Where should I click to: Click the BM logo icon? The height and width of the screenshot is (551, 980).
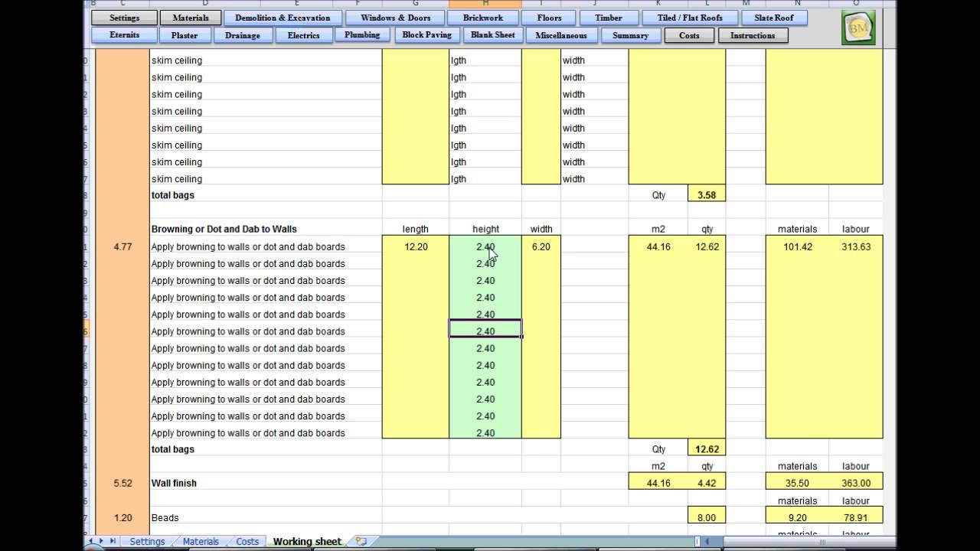(x=858, y=28)
